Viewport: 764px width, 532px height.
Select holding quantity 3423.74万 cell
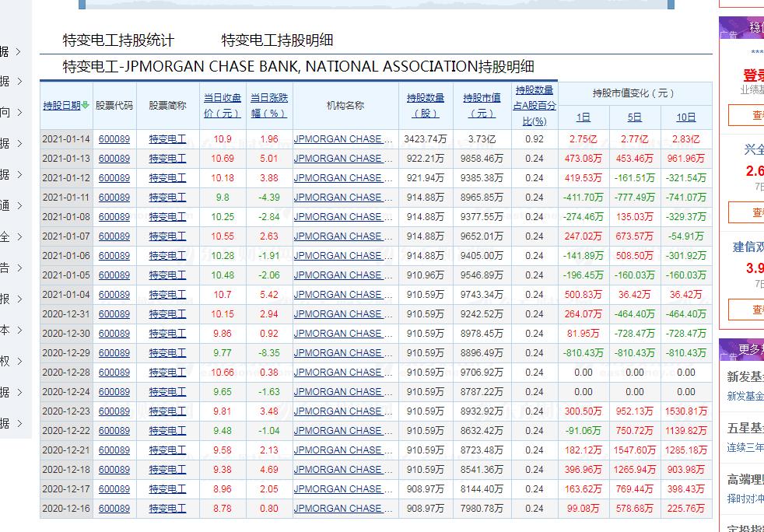426,139
